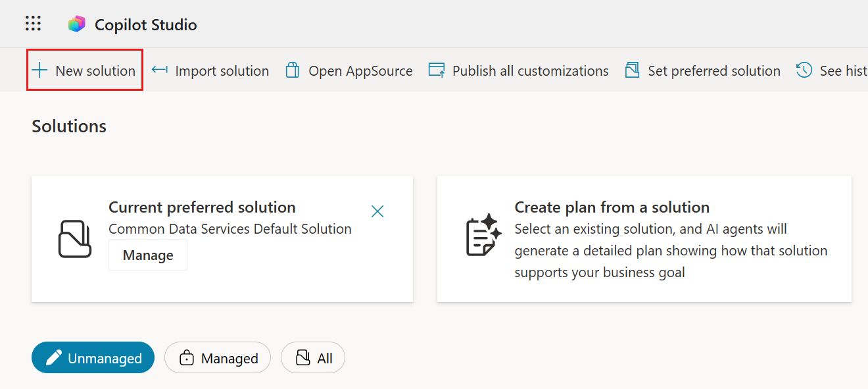Click the Copilot Studio logo icon
The height and width of the screenshot is (389, 868).
click(x=77, y=24)
